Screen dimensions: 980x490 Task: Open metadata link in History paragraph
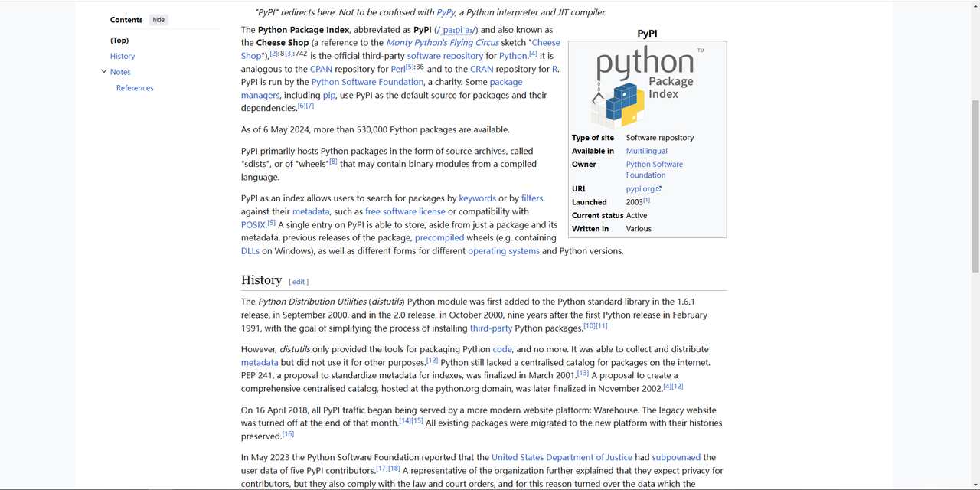point(260,363)
